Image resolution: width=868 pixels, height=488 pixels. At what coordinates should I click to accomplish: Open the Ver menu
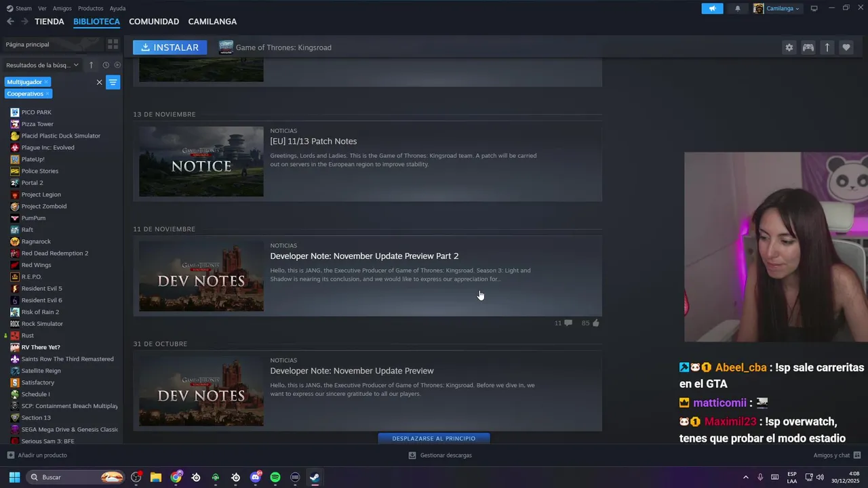click(42, 8)
